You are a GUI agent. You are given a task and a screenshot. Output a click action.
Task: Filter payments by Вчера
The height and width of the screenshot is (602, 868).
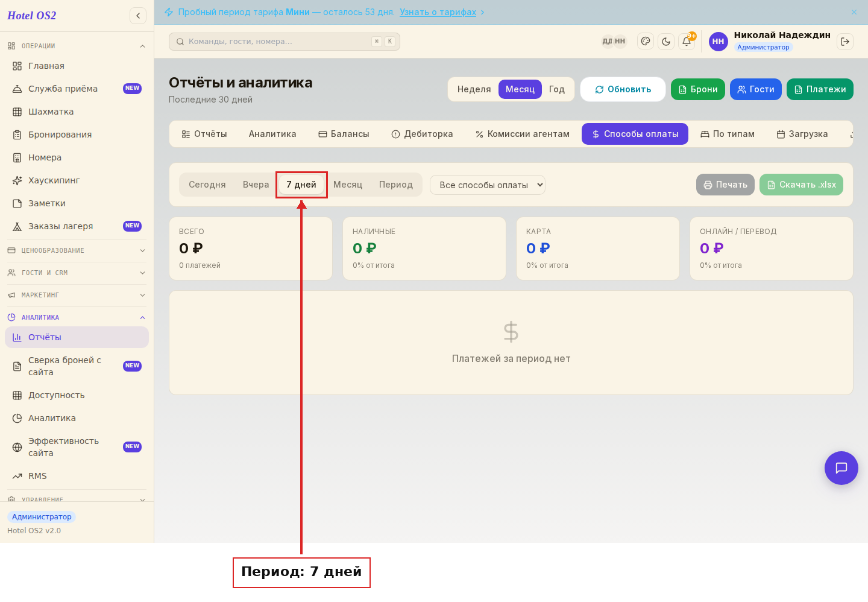pos(256,185)
